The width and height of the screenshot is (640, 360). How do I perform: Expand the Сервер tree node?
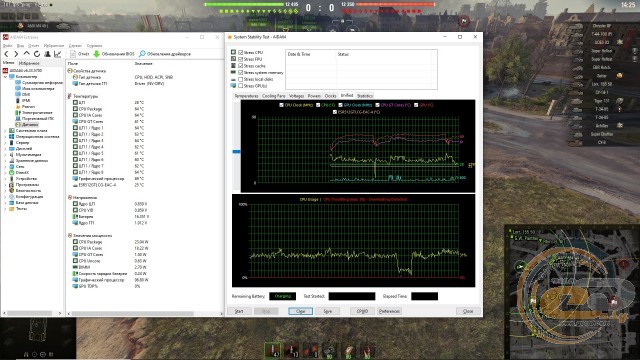5,142
